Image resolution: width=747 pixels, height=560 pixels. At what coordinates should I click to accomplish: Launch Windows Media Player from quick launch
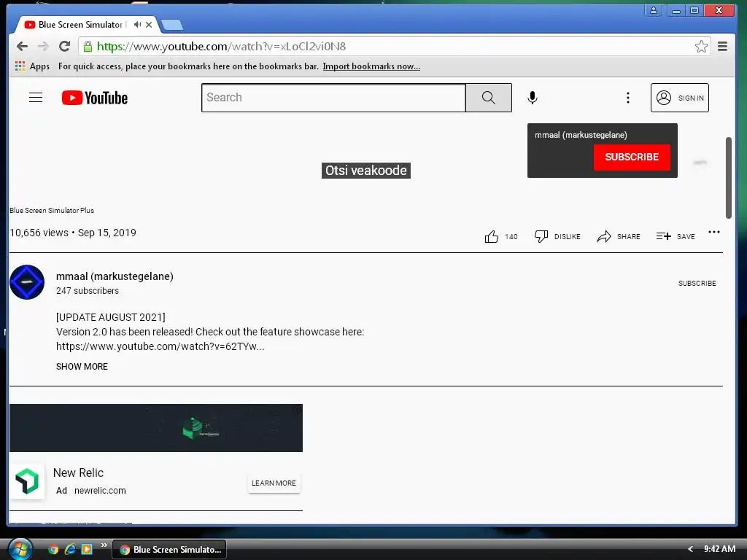pos(87,550)
